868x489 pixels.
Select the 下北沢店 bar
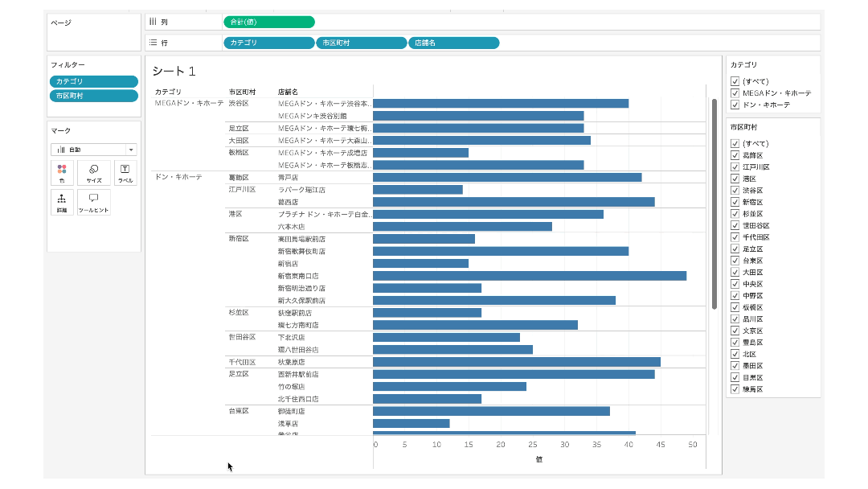pyautogui.click(x=446, y=337)
